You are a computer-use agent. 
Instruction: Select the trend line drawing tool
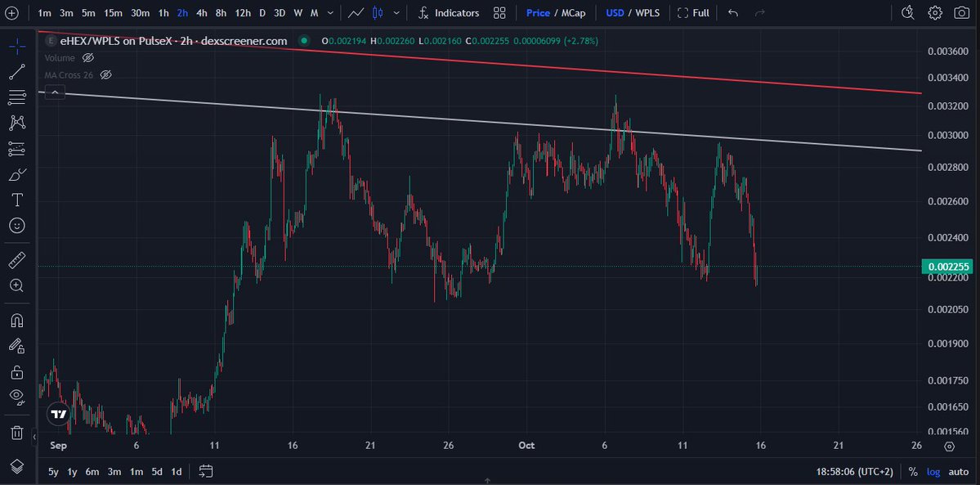click(17, 71)
